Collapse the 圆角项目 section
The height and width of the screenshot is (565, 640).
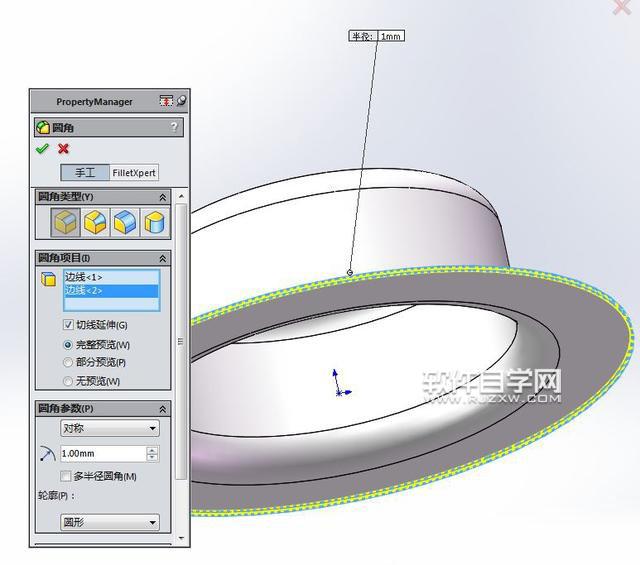click(162, 258)
